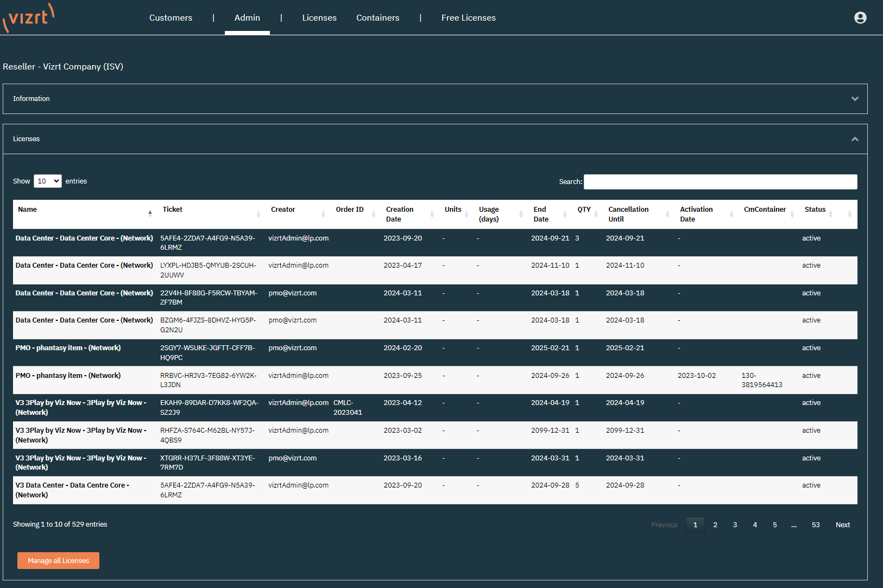Sort by End Date sort icon
883x588 pixels.
point(565,214)
